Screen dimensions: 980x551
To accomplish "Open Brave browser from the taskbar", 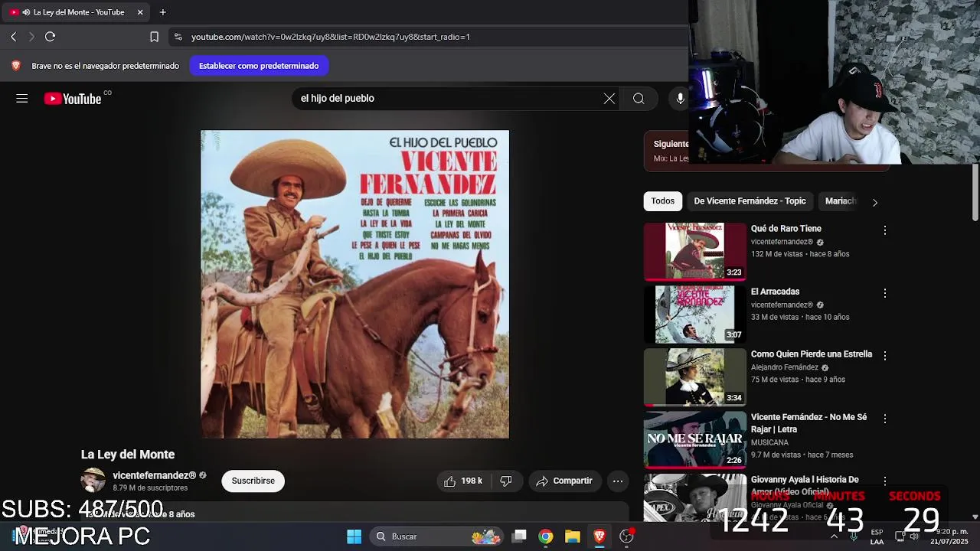I will coord(599,536).
